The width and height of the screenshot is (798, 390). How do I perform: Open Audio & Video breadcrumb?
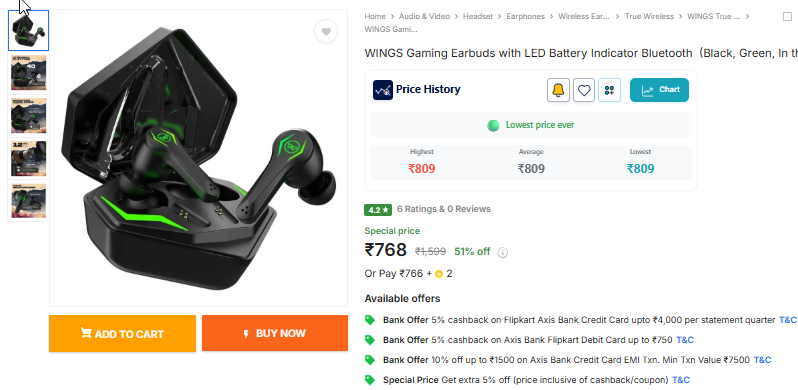[424, 16]
